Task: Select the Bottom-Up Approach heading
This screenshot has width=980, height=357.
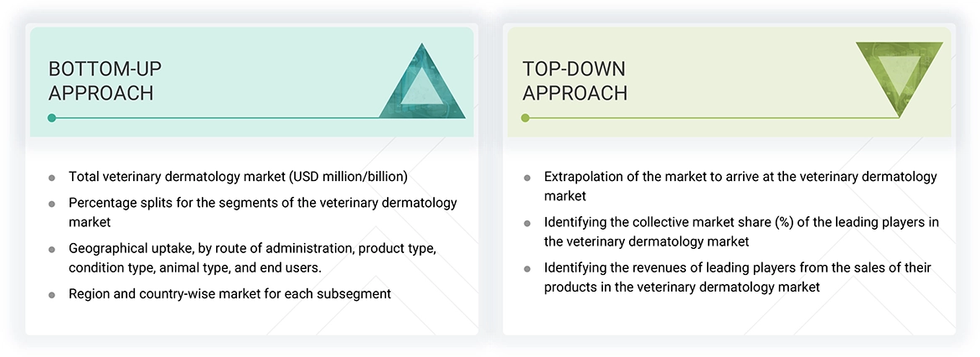Action: point(101,80)
